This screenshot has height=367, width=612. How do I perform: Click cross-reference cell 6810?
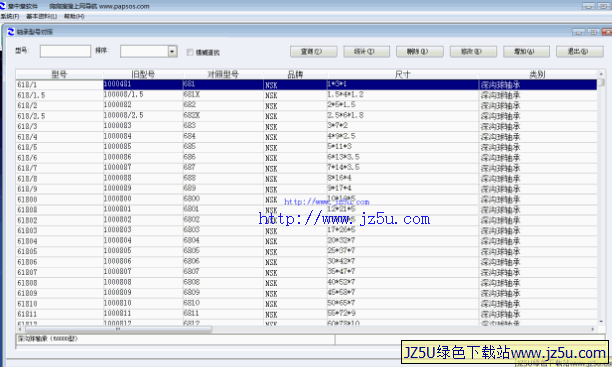[x=223, y=303]
